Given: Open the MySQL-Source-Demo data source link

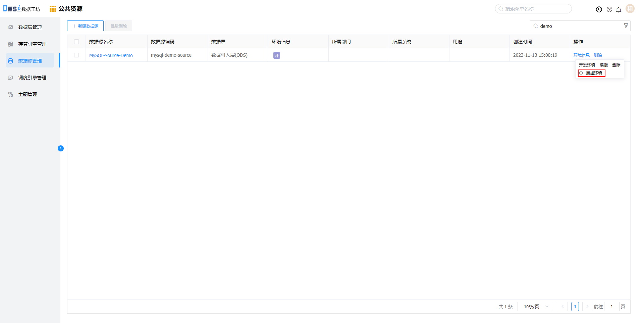Looking at the screenshot, I should [x=111, y=55].
